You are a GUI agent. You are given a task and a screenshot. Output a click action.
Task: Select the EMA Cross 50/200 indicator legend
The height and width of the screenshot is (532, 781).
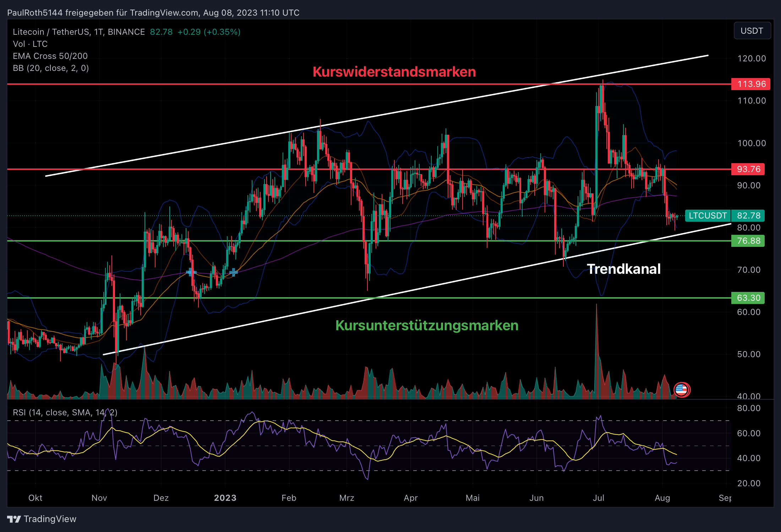click(50, 56)
